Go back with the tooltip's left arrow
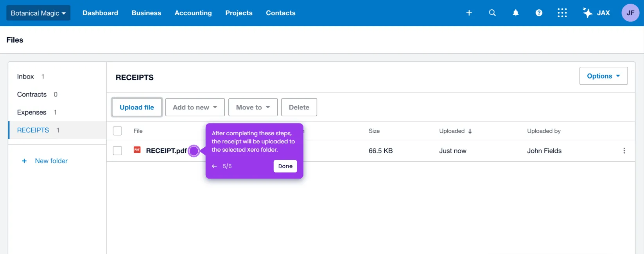 click(x=214, y=166)
